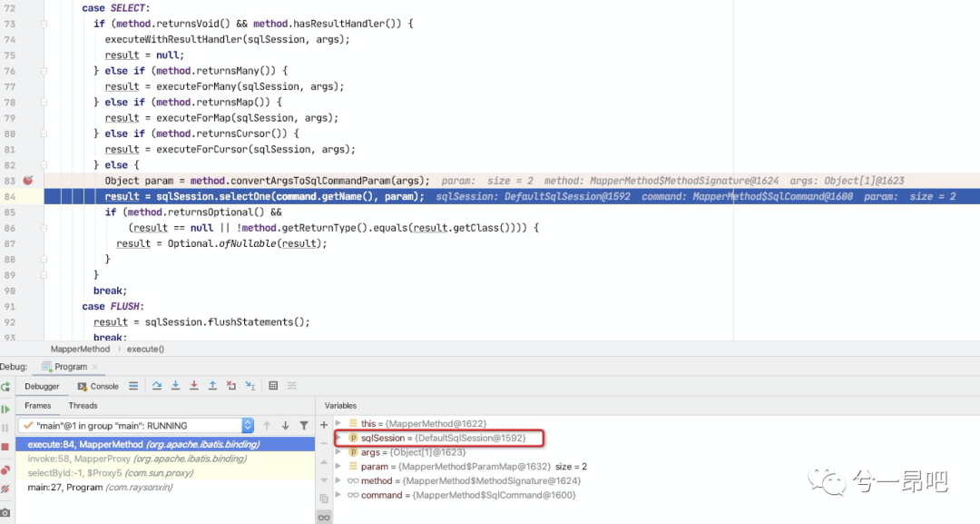View all breakpoints
This screenshot has width=980, height=524.
click(5, 470)
